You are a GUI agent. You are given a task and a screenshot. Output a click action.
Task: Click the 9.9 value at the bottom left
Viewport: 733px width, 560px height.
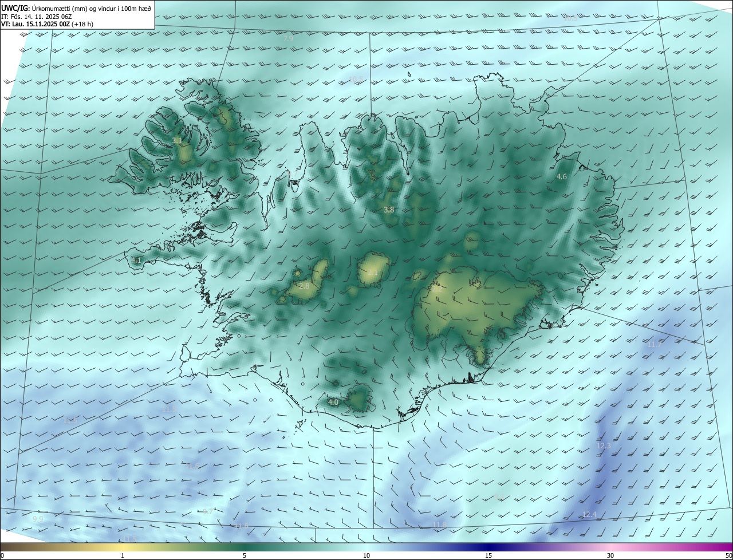(x=38, y=519)
